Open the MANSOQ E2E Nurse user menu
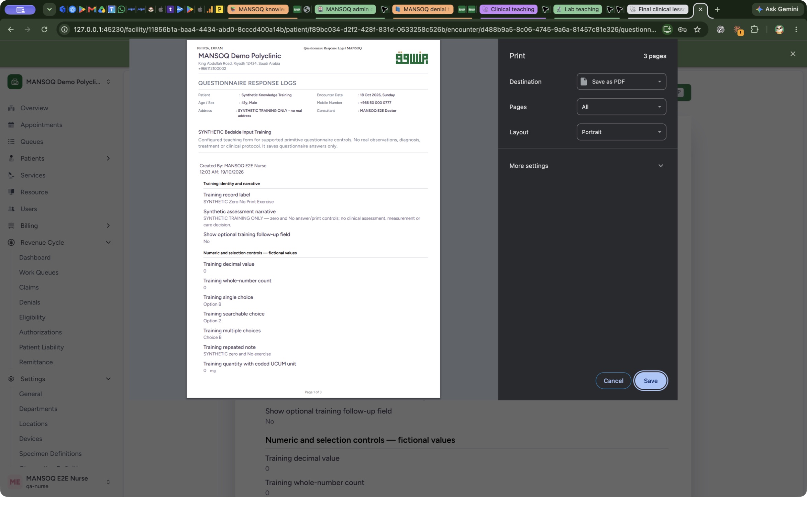807x532 pixels. pyautogui.click(x=60, y=482)
